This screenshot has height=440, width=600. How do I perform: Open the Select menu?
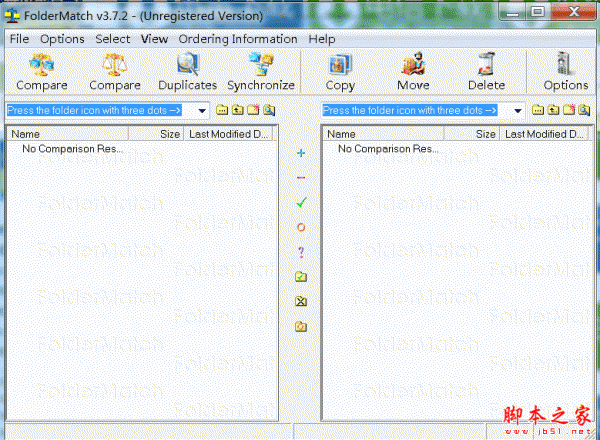pyautogui.click(x=112, y=39)
